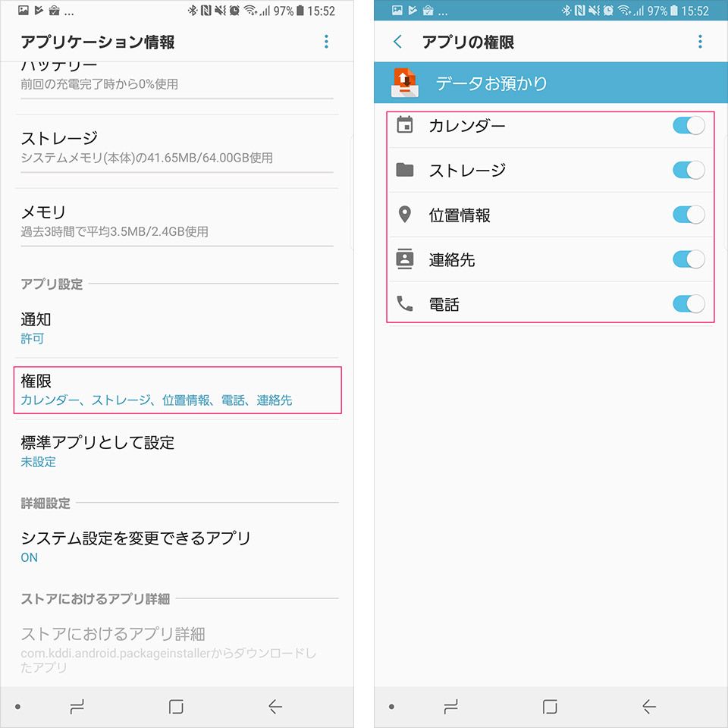Tap the dot at left of left phone navigation bar
The width and height of the screenshot is (728, 728).
17,707
